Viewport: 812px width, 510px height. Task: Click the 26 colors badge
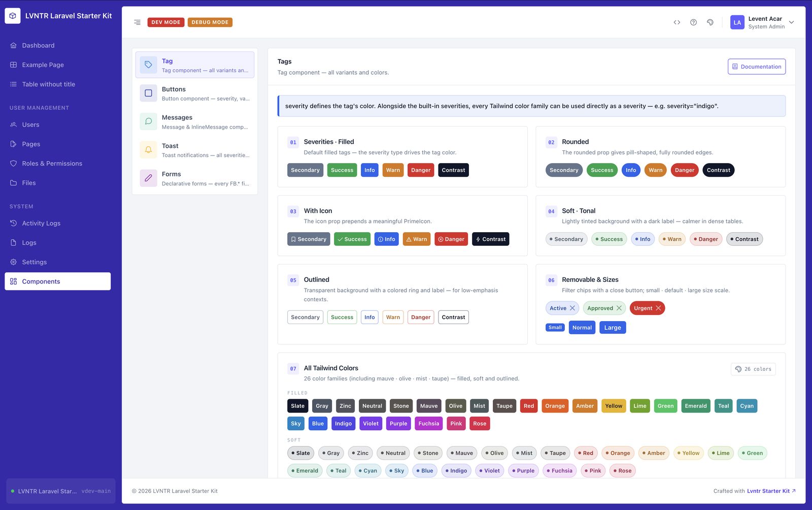click(x=753, y=369)
